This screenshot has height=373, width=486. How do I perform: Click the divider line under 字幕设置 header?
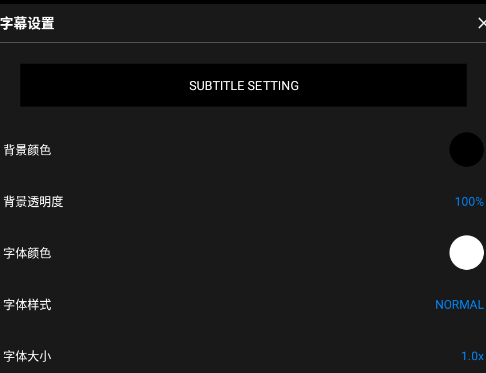(x=243, y=42)
